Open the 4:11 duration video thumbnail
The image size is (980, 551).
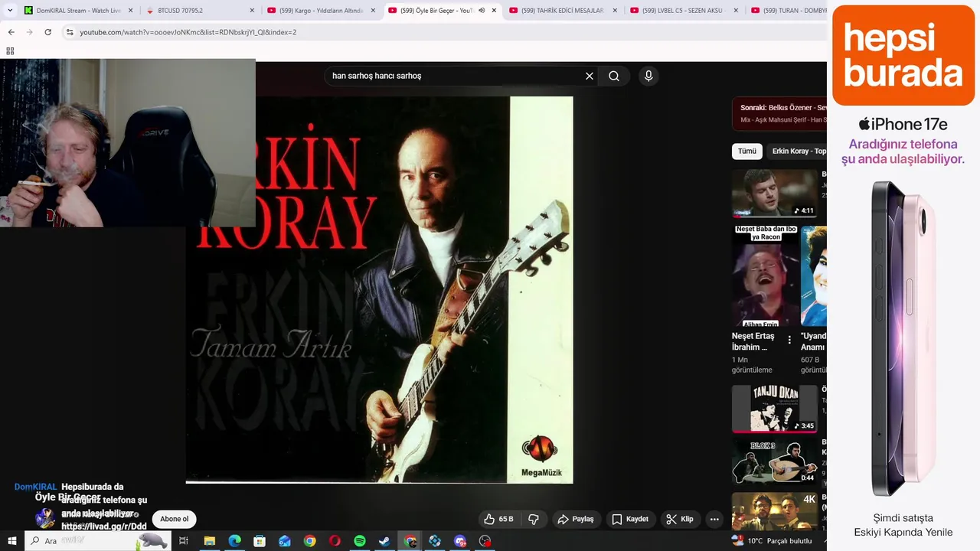pos(774,193)
